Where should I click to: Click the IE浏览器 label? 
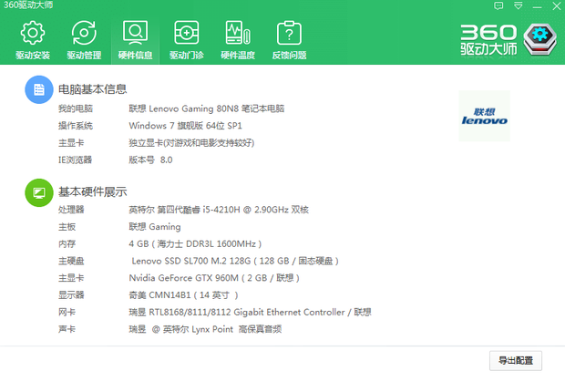point(76,160)
